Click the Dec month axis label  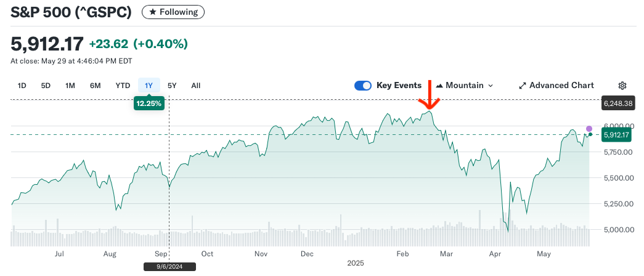308,254
